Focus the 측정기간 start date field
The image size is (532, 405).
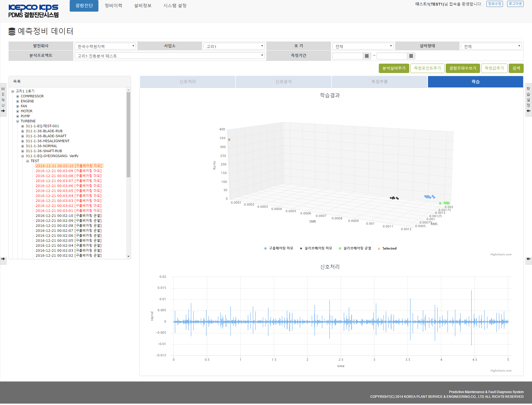point(348,56)
